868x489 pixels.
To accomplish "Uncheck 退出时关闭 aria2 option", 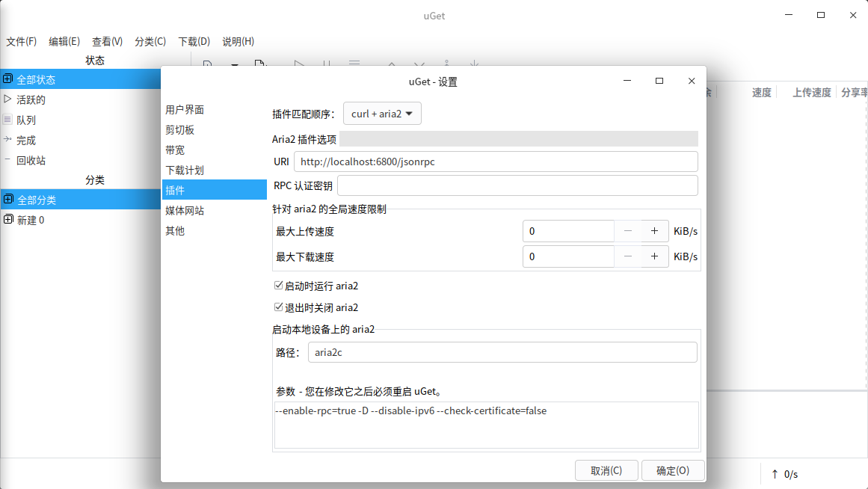I will [280, 307].
